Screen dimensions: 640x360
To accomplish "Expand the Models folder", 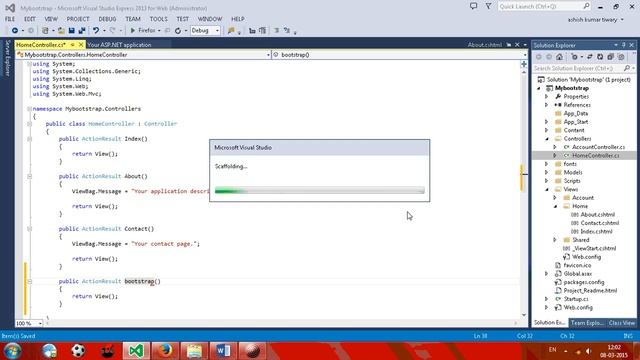I will 547,172.
